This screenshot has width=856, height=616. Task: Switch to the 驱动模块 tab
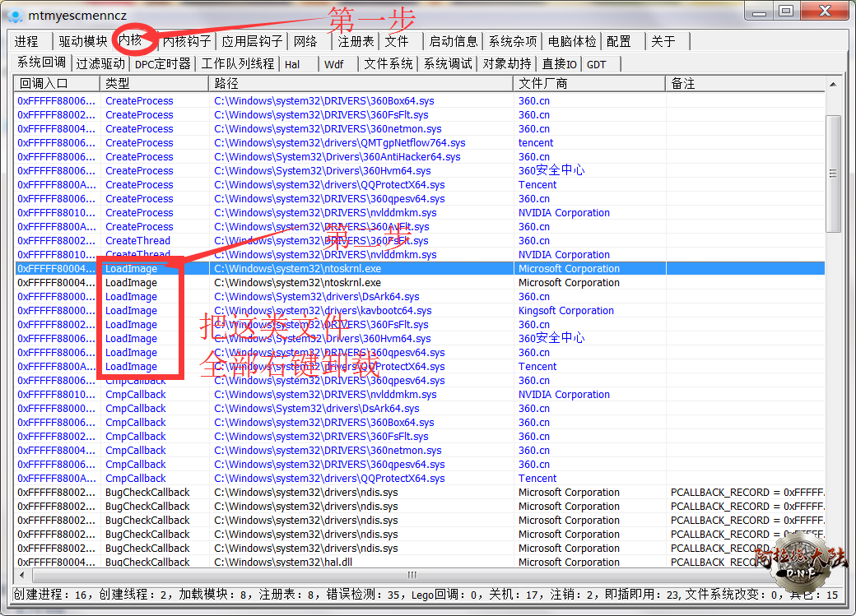click(82, 41)
